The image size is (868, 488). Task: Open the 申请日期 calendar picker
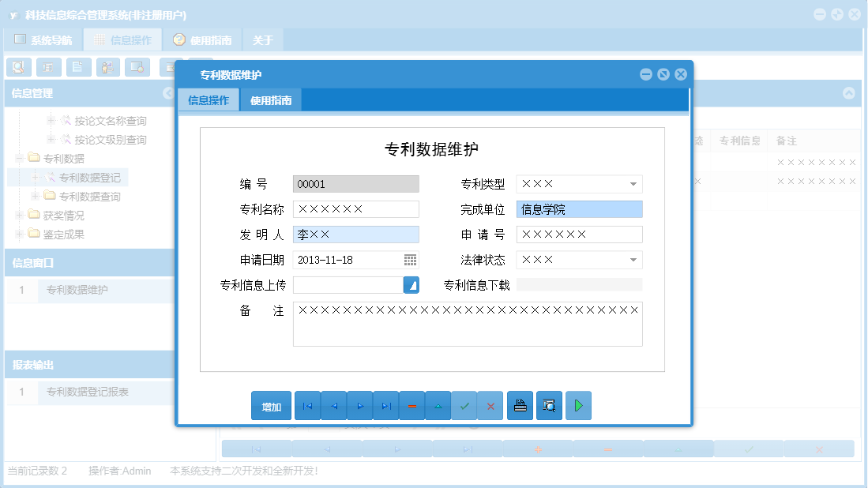pyautogui.click(x=411, y=259)
